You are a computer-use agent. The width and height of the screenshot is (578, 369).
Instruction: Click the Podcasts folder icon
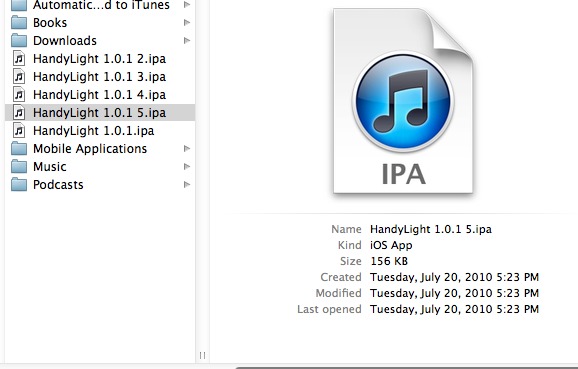19,185
